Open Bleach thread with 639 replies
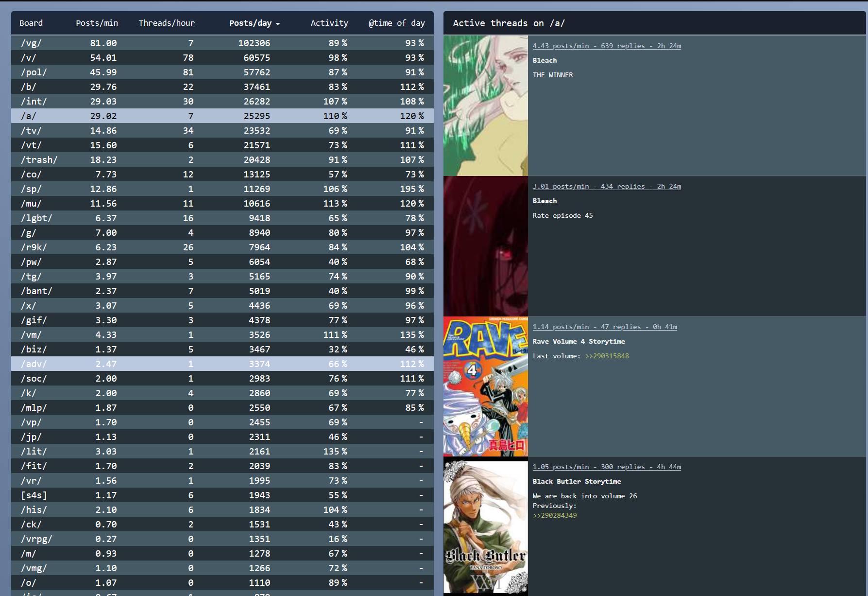Screen dimensions: 868x596 click(607, 46)
